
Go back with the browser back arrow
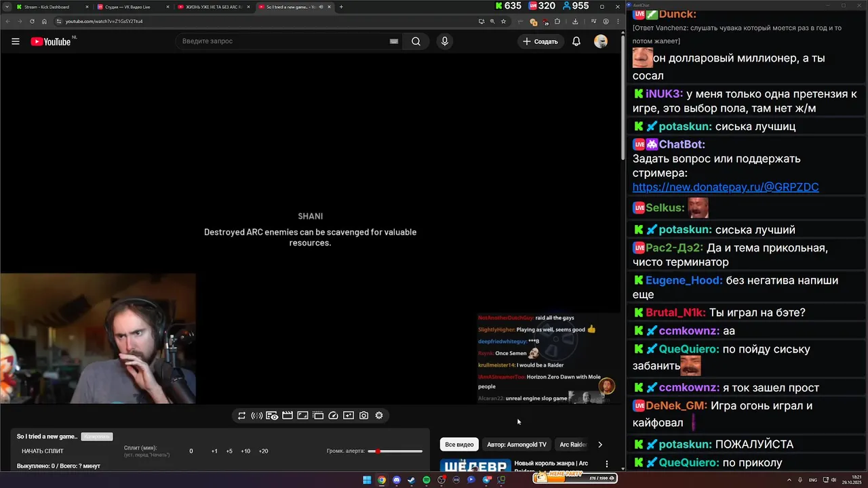point(9,21)
